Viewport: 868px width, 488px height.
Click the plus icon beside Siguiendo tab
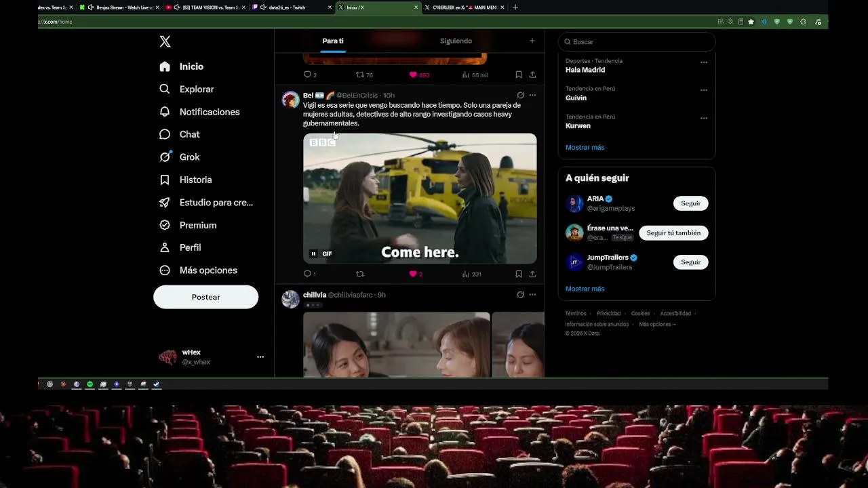click(532, 41)
